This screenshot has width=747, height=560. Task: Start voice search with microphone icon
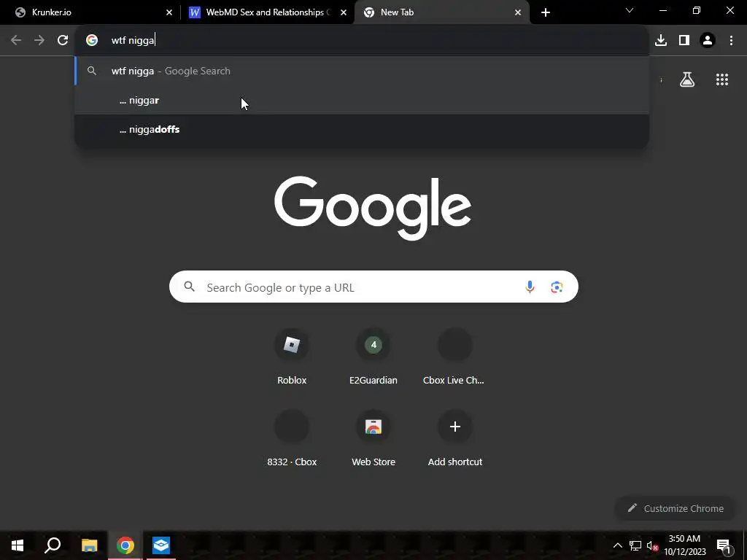pyautogui.click(x=530, y=287)
